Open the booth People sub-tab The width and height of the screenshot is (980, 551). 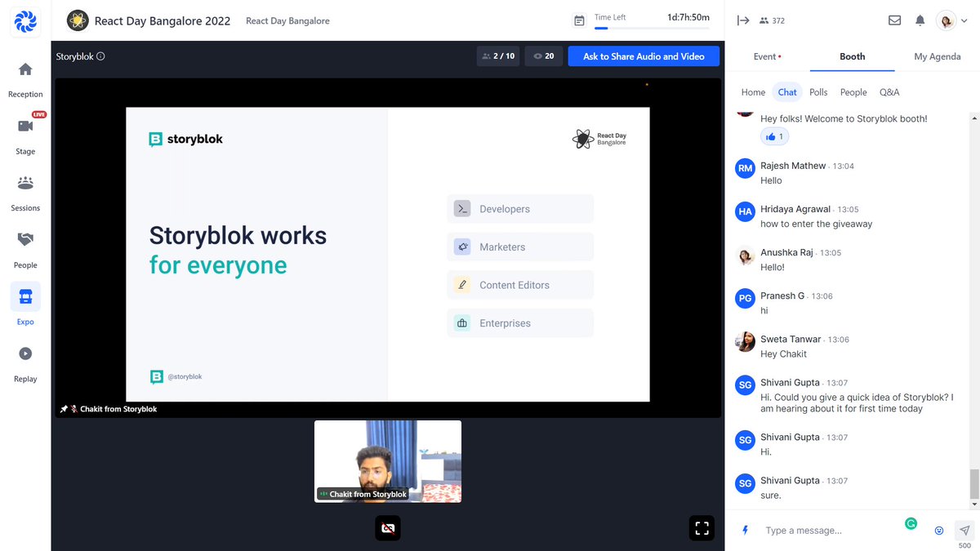click(853, 92)
